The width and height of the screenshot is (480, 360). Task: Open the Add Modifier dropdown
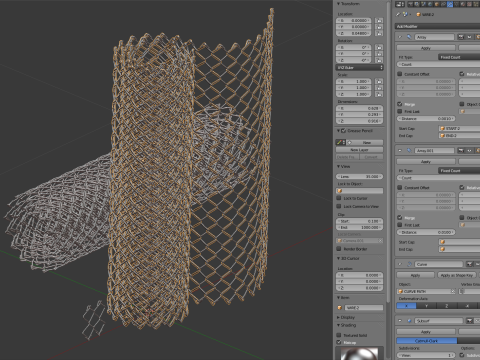437,26
